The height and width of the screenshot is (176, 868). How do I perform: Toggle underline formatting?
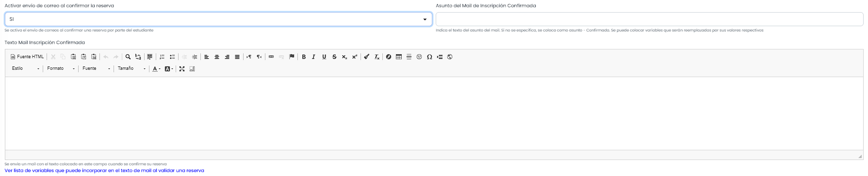click(x=324, y=57)
